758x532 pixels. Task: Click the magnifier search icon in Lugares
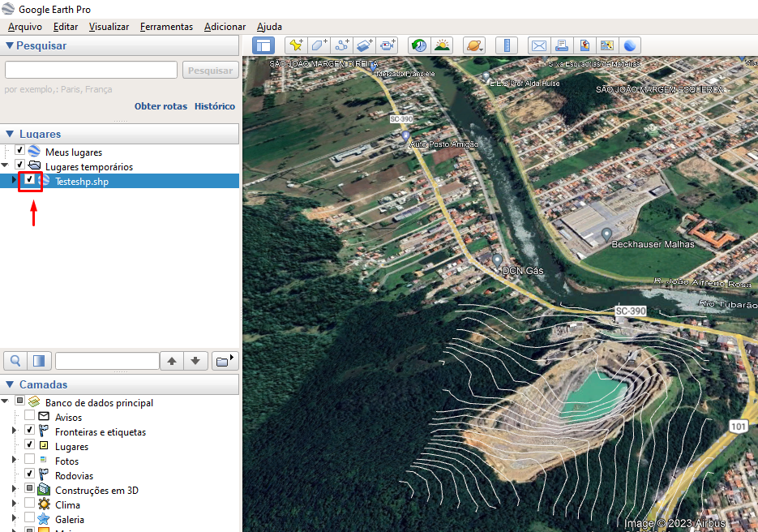point(15,361)
